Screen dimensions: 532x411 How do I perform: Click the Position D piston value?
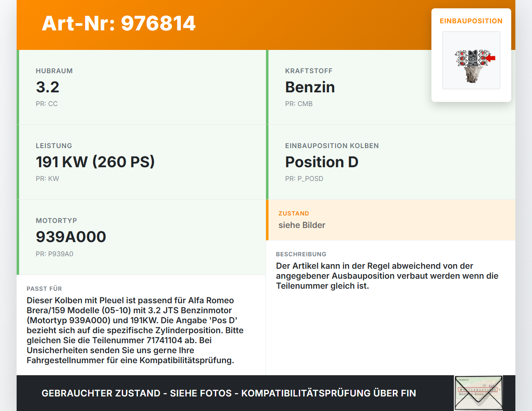tap(321, 162)
